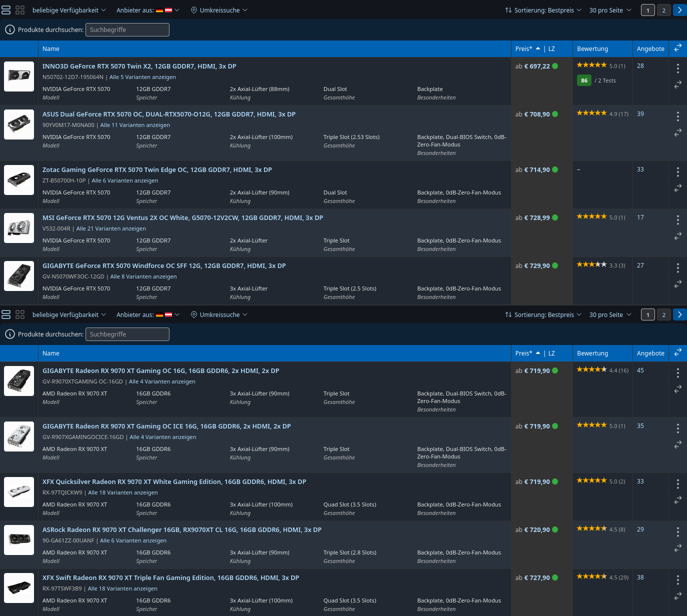The width and height of the screenshot is (687, 616).
Task: Add Zotac RTX 5070 Twin Edge OC to comparison
Action: 678,188
